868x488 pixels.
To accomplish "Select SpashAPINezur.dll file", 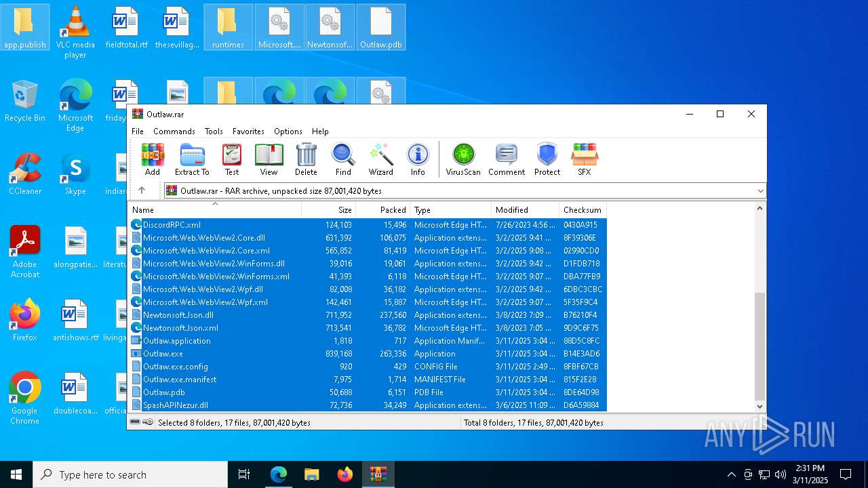I will pos(368,405).
